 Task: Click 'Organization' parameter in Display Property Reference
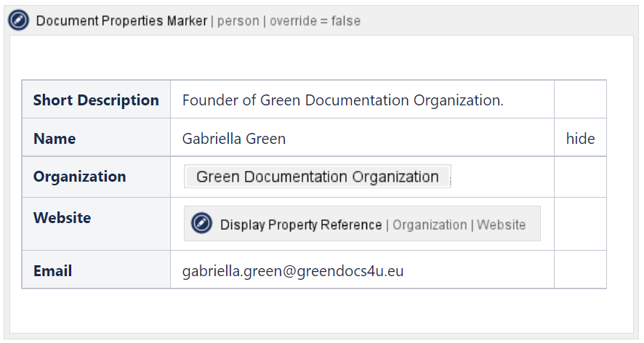[430, 225]
